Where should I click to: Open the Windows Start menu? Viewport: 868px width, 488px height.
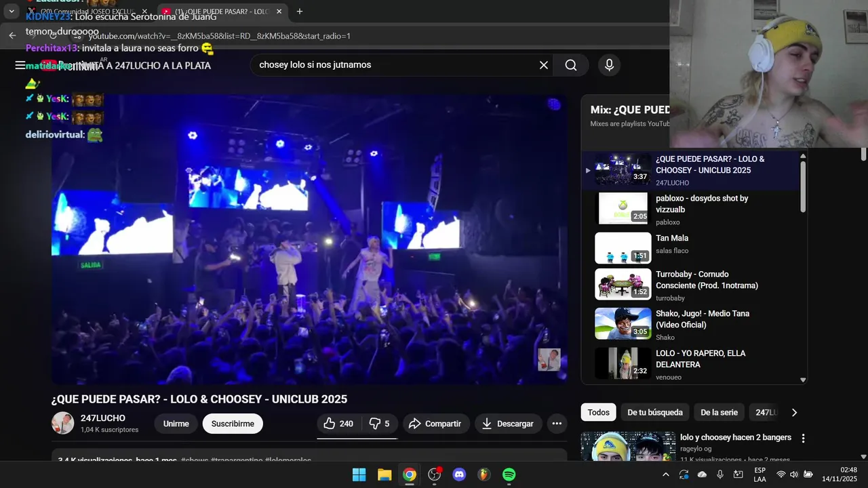click(359, 474)
